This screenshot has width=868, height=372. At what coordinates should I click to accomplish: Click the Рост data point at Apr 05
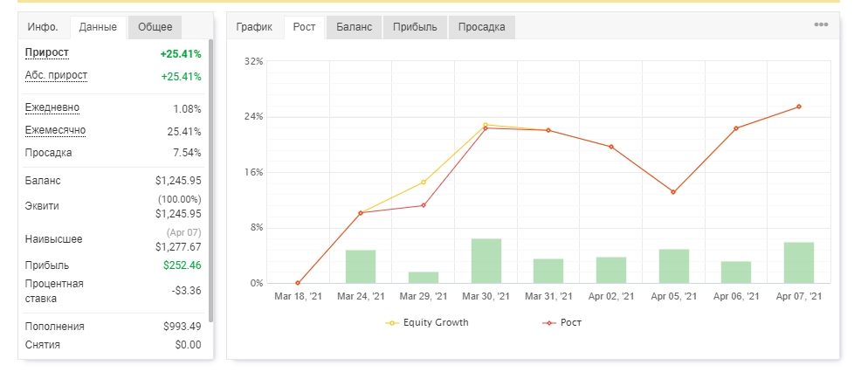pos(673,192)
